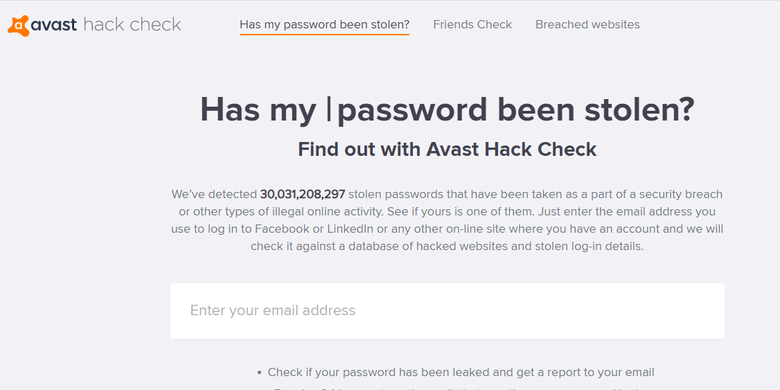Click the 'Check if your password has been leaked' bullet
Screen dimensions: 780x390
[x=461, y=373]
